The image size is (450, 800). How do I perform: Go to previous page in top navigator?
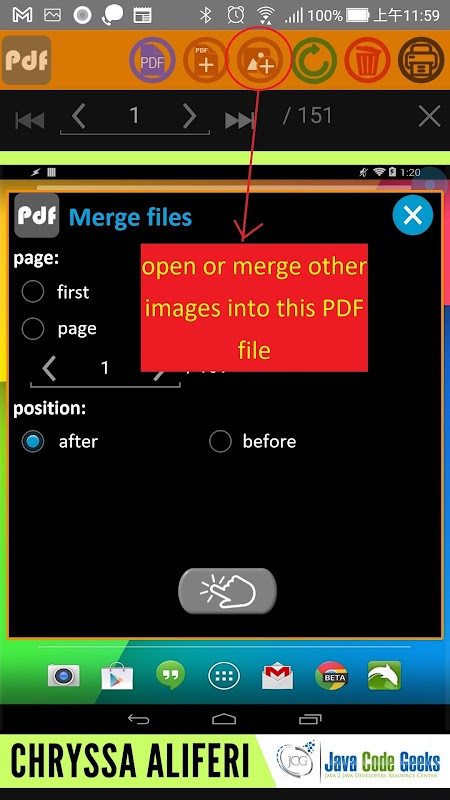click(78, 117)
